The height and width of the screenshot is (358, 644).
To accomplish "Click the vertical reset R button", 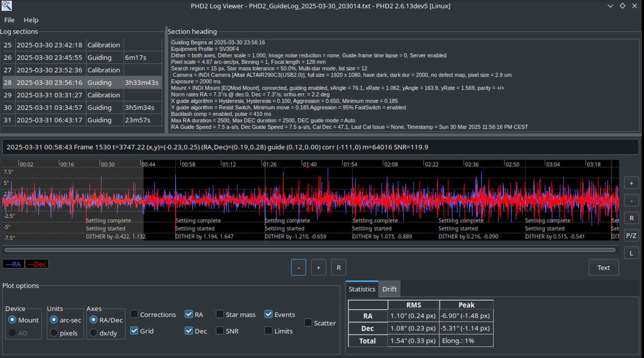I will (631, 218).
